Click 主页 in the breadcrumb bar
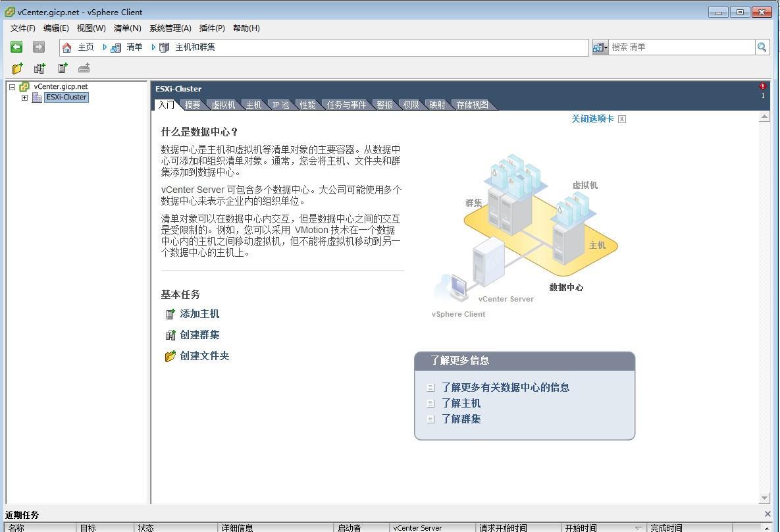 (x=86, y=47)
